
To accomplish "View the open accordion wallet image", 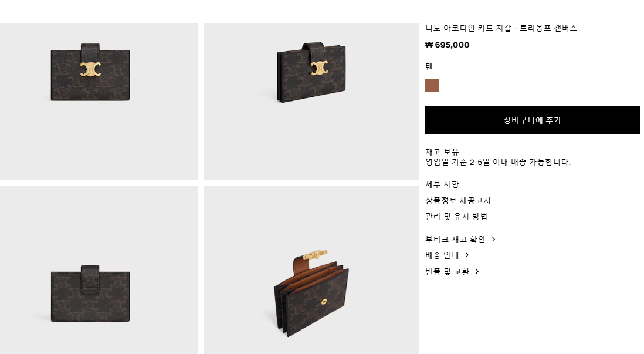I will [311, 270].
